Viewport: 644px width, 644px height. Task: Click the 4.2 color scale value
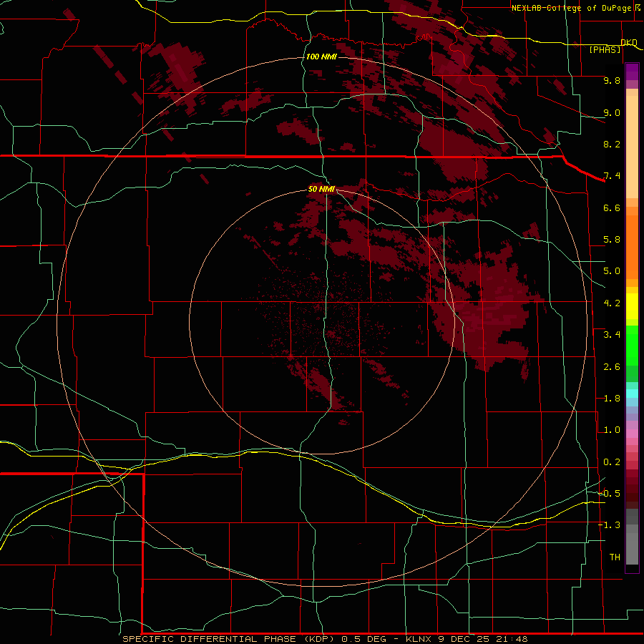(612, 303)
